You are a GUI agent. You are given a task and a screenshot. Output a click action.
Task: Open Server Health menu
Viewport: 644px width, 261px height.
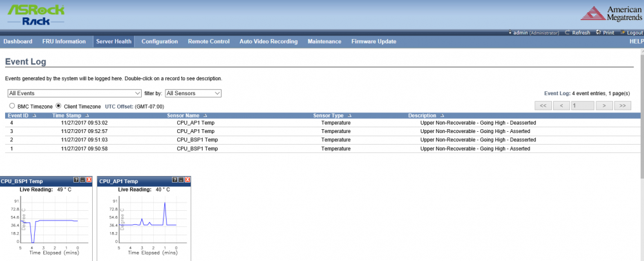pyautogui.click(x=114, y=41)
